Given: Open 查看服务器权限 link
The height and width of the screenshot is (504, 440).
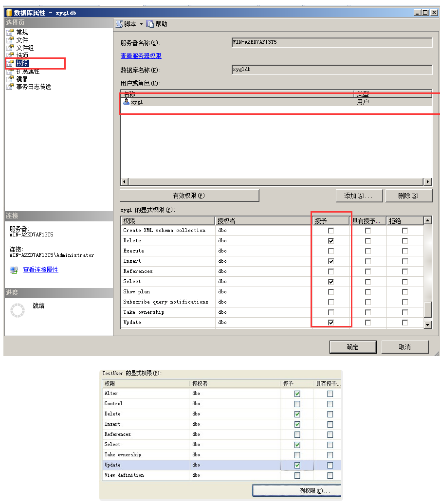Looking at the screenshot, I should click(141, 56).
